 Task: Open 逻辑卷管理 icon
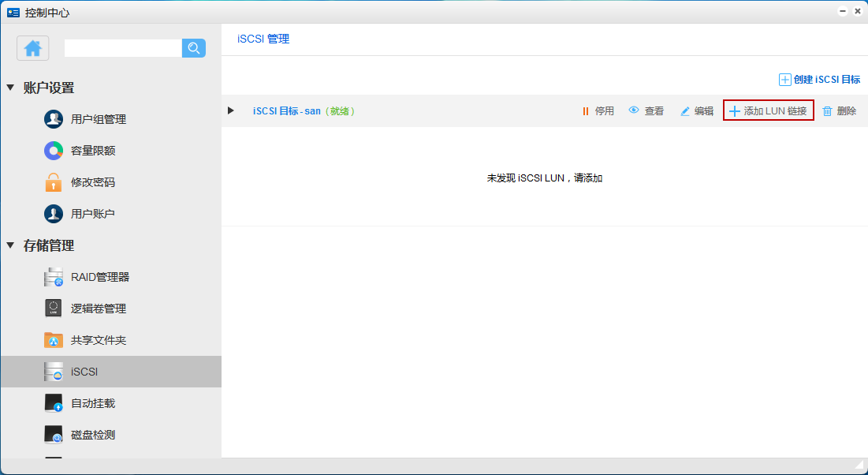54,309
